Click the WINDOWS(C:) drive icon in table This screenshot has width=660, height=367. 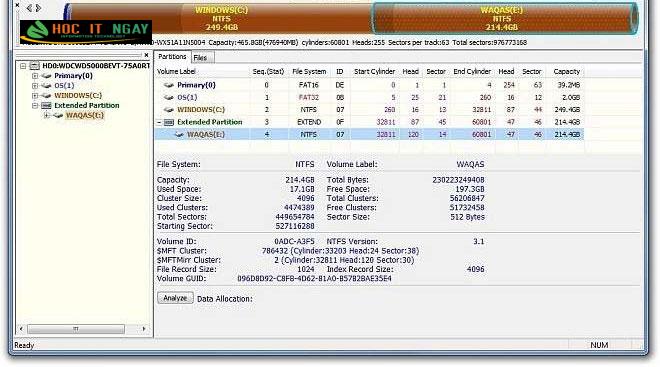[169, 110]
